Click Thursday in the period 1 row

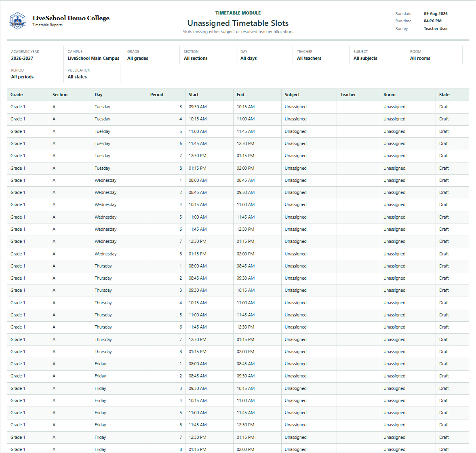pos(103,266)
